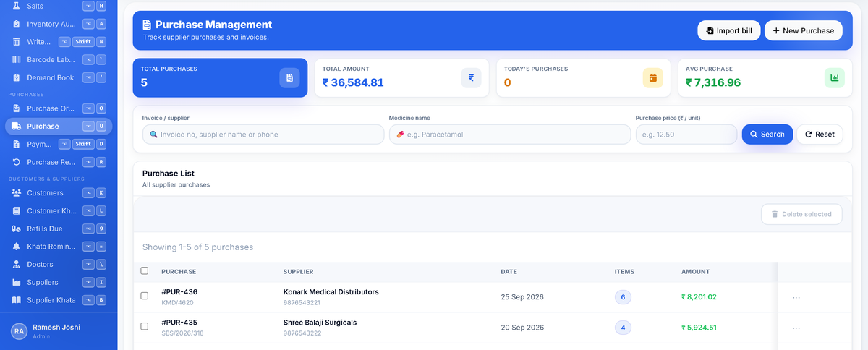Check the box for purchase #PUR-435
868x350 pixels.
pyautogui.click(x=145, y=327)
